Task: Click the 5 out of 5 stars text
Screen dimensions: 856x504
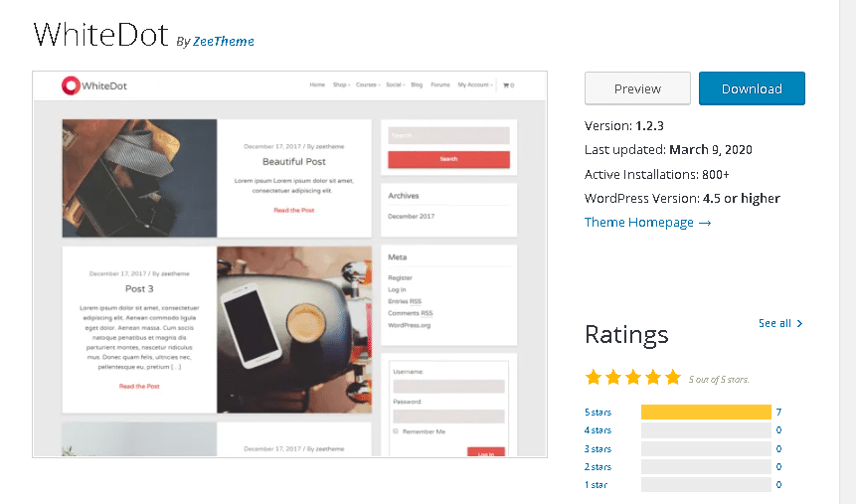Action: click(719, 380)
